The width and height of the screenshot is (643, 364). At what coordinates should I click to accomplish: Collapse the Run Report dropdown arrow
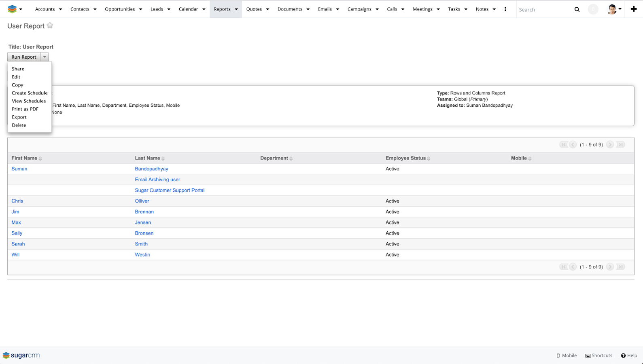(x=45, y=57)
